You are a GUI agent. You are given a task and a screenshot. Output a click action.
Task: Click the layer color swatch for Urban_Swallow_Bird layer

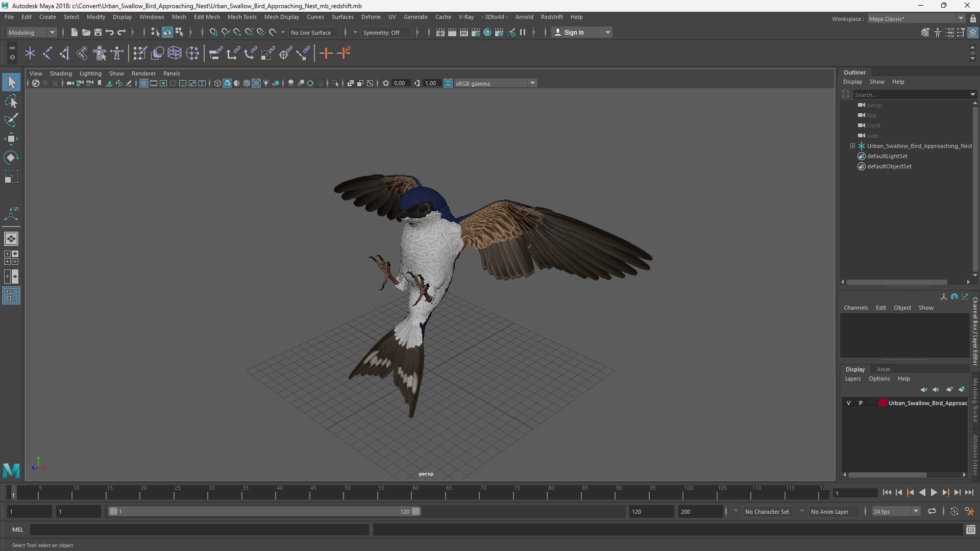point(883,403)
